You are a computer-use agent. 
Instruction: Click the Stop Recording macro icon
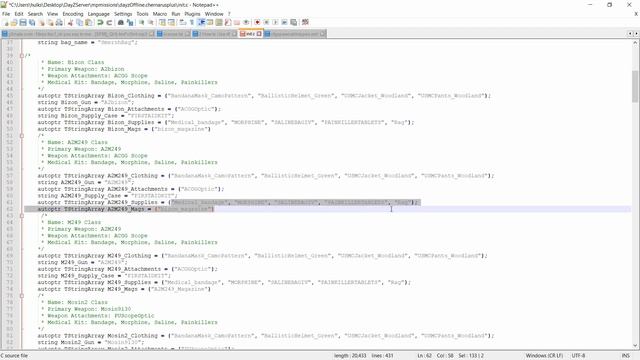click(266, 22)
